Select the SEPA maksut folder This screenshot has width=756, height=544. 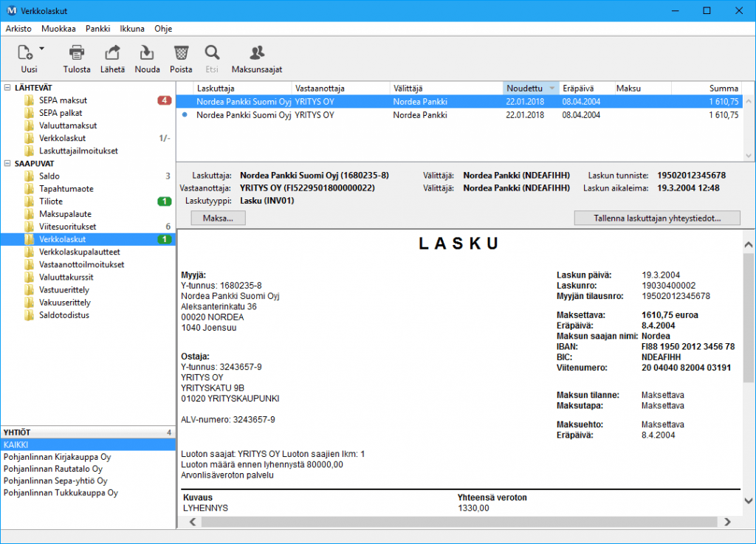[x=63, y=100]
